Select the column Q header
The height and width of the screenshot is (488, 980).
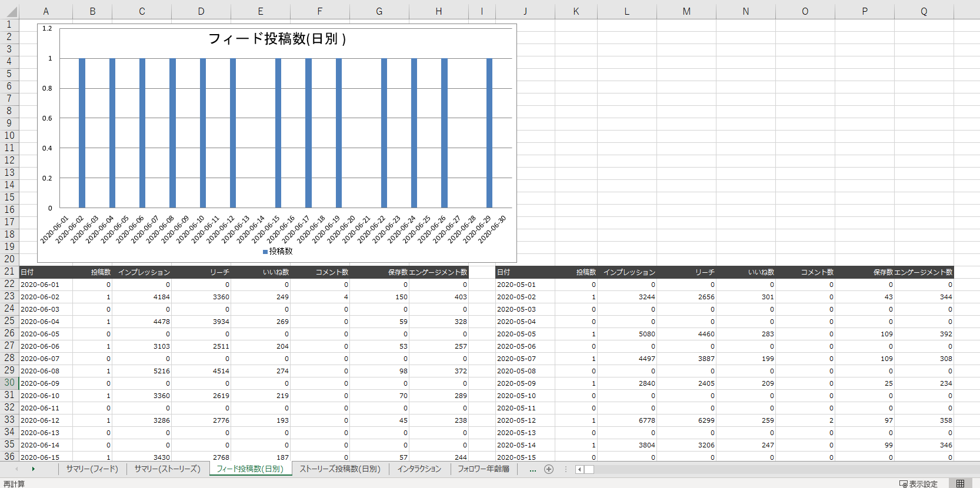[x=924, y=11]
